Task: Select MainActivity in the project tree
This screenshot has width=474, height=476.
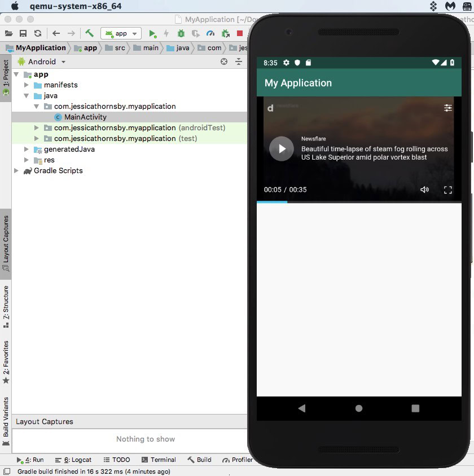Action: click(85, 117)
